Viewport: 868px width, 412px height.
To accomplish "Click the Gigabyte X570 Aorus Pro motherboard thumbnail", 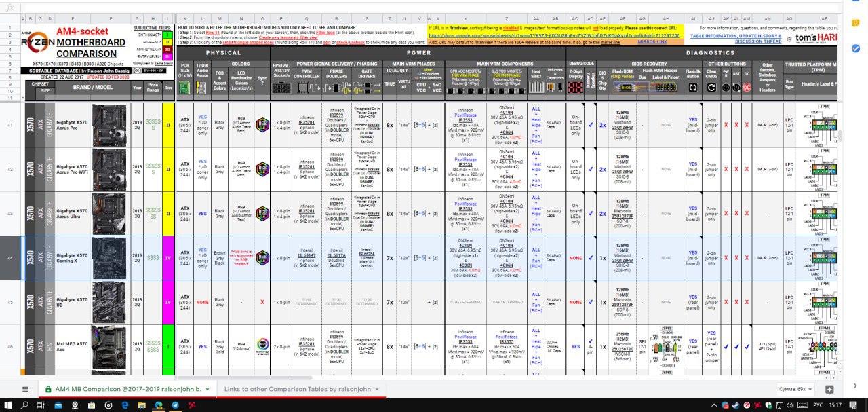I will click(x=108, y=125).
